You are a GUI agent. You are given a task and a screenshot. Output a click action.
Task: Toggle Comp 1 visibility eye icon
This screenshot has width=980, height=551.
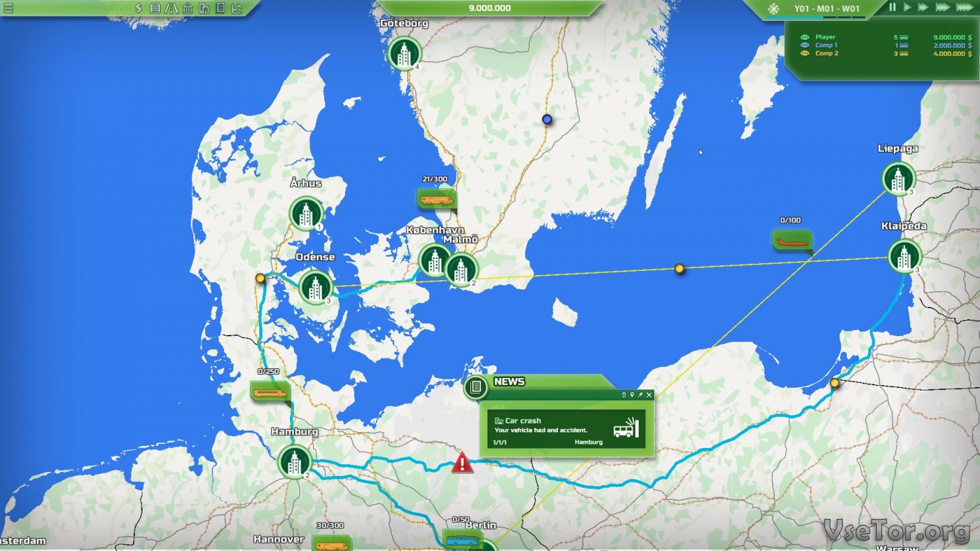click(x=805, y=46)
